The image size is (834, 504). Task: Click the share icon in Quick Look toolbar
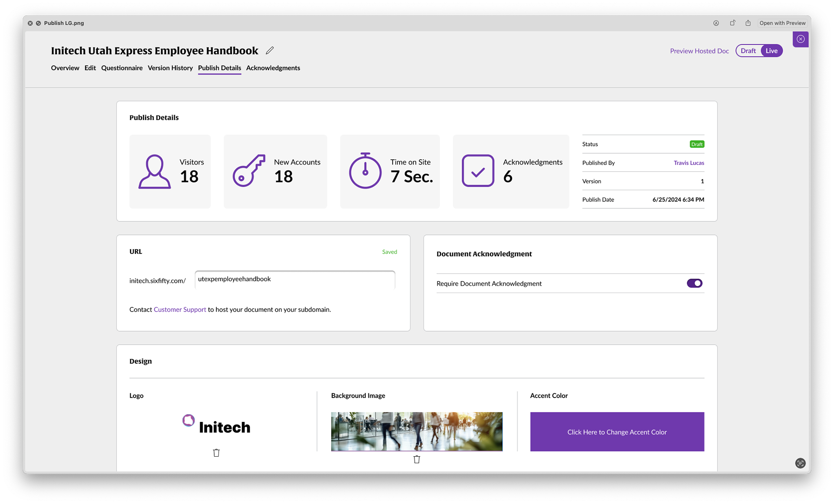point(748,23)
